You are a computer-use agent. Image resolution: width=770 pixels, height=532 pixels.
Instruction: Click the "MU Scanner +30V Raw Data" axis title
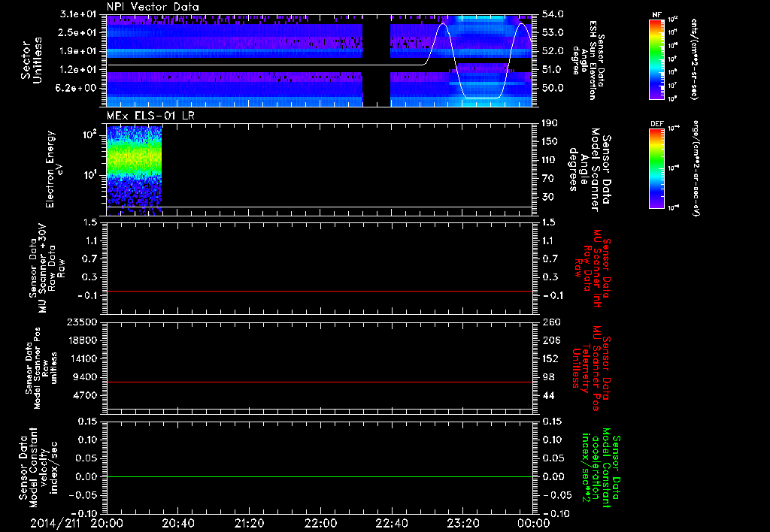point(47,268)
